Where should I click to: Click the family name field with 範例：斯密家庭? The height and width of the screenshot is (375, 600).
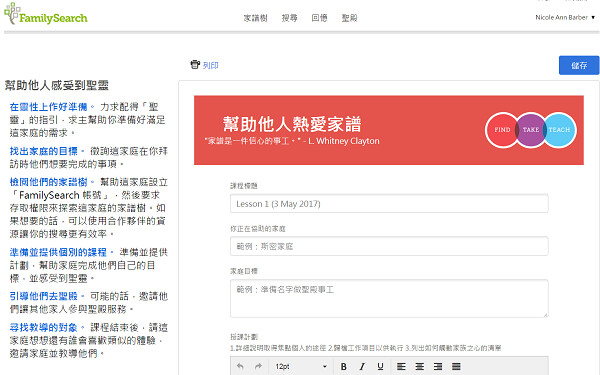coord(389,246)
